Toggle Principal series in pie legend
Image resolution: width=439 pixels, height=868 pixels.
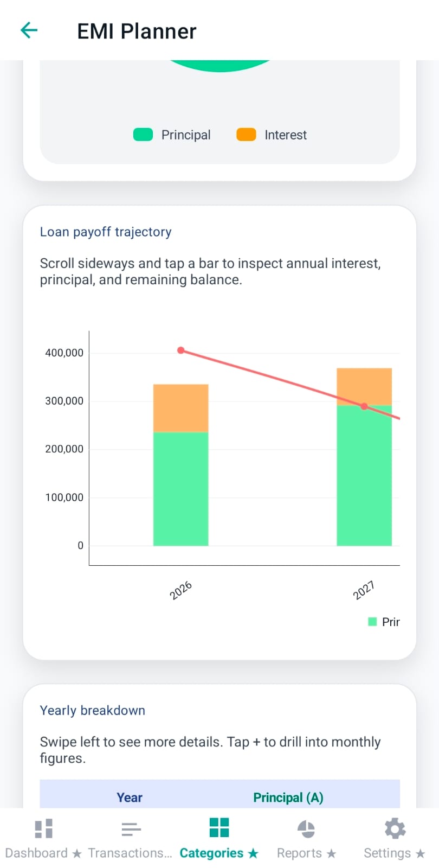click(186, 135)
